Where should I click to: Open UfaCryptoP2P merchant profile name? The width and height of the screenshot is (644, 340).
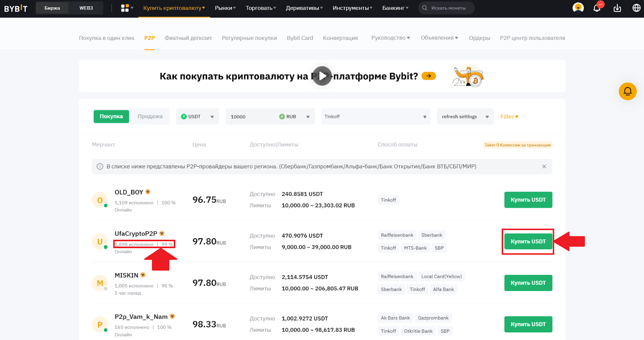(136, 234)
